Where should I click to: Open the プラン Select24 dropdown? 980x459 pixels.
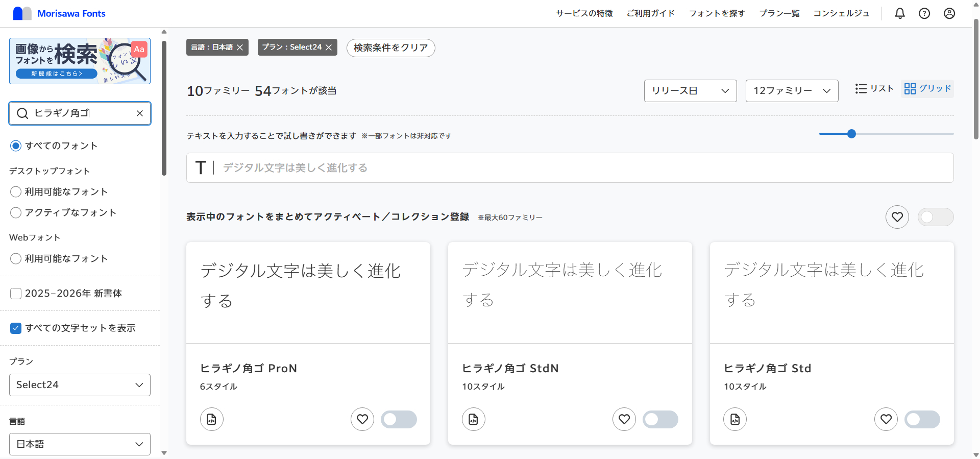click(80, 385)
